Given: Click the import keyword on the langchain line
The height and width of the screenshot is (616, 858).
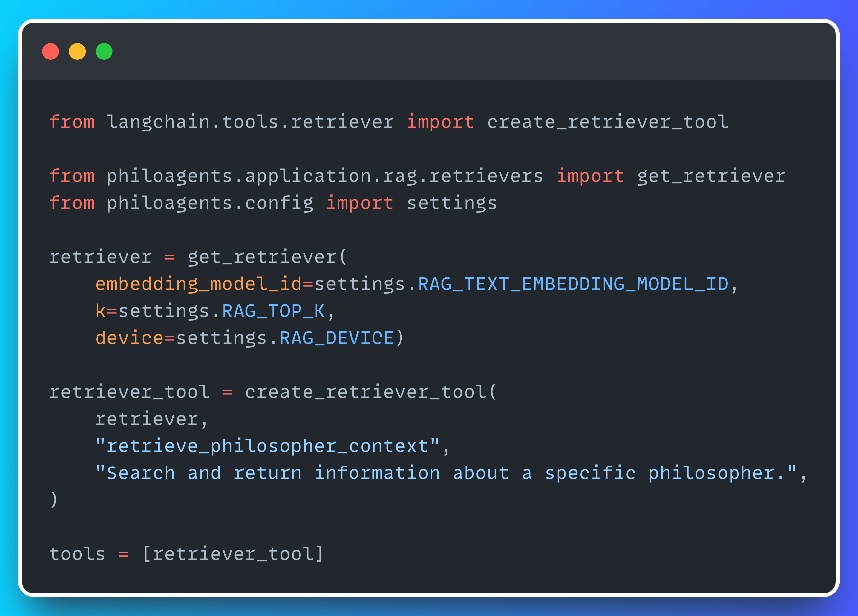Looking at the screenshot, I should [x=440, y=122].
